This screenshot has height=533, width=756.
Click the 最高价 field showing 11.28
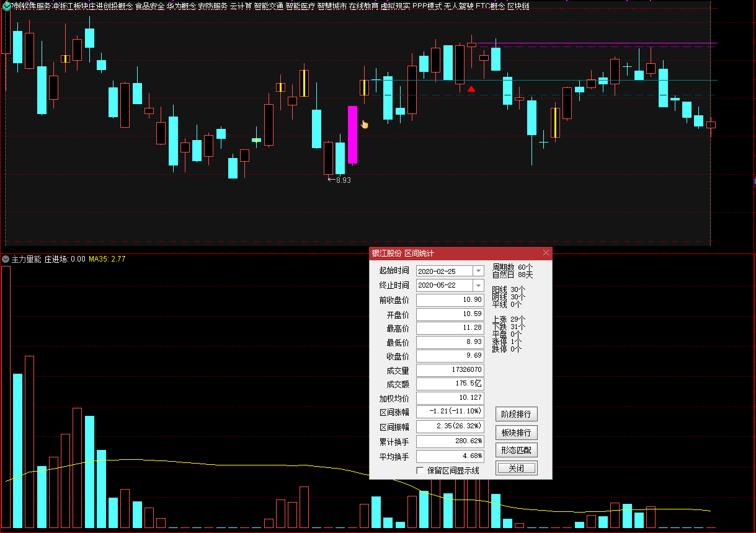coord(450,328)
